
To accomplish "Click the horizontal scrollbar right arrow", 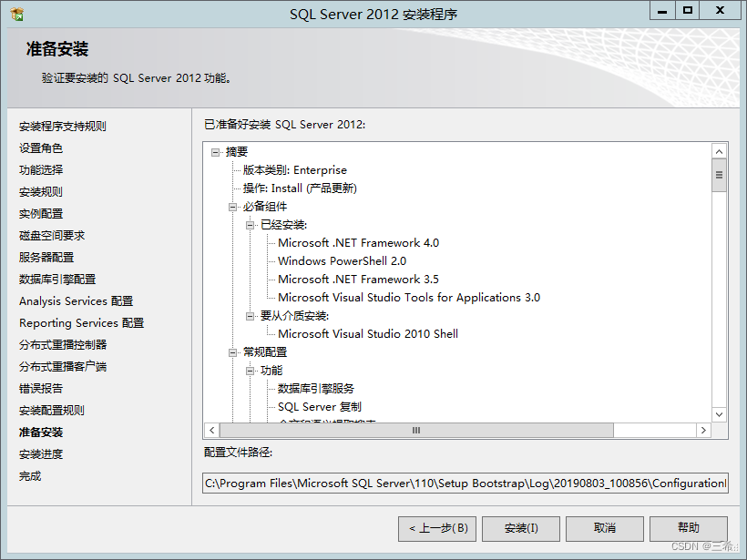I will (704, 429).
